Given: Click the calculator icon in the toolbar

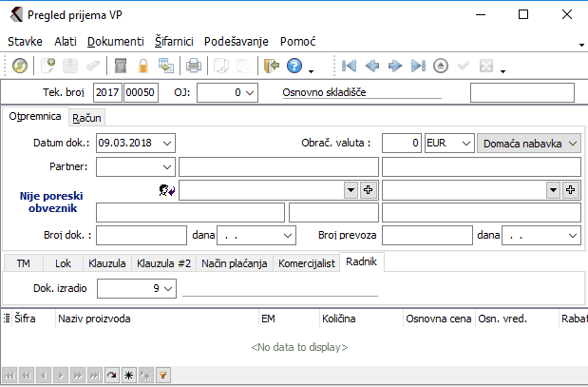Looking at the screenshot, I should 121,66.
